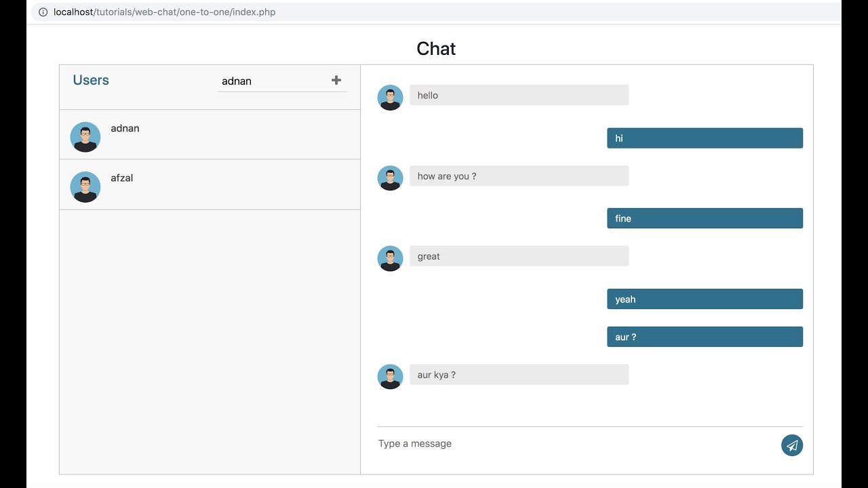868x488 pixels.
Task: Click the sent 'yeah' message bubble
Action: pos(705,299)
